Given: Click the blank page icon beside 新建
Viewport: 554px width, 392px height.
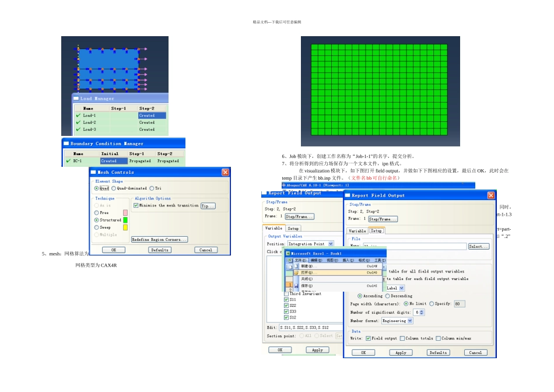Looking at the screenshot, I should click(296, 266).
